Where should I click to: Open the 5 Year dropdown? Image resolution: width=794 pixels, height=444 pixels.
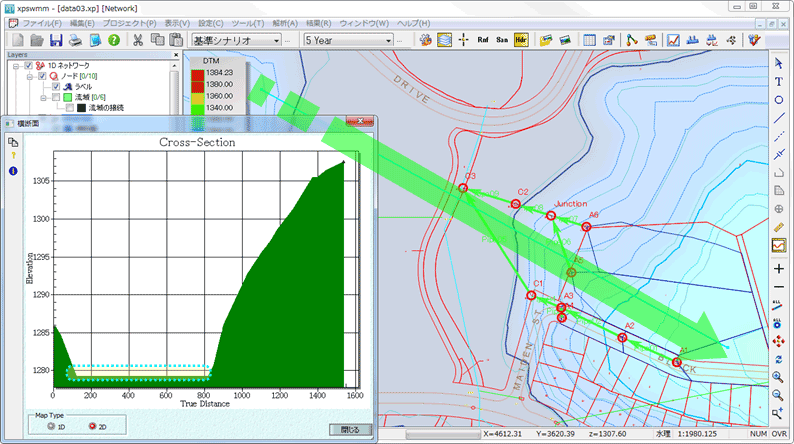tap(349, 40)
